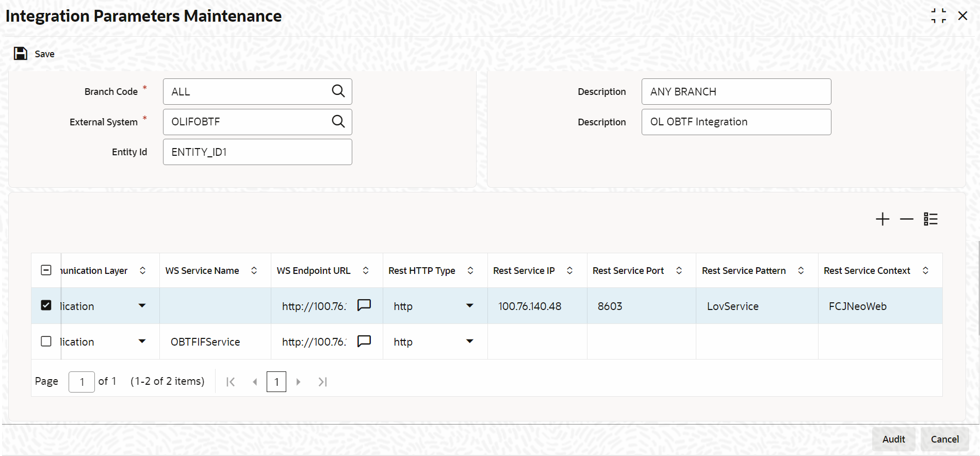Click the OL OBTF Integration description field
The image size is (980, 456).
pos(736,122)
